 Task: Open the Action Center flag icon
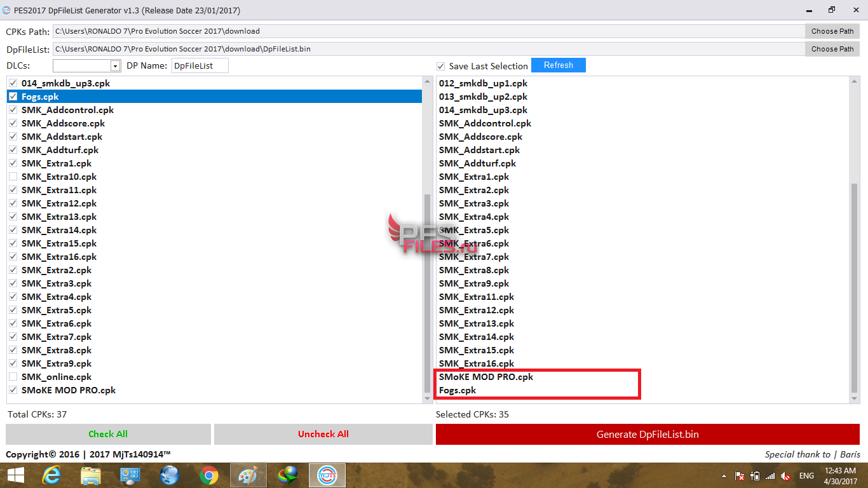[x=740, y=476]
